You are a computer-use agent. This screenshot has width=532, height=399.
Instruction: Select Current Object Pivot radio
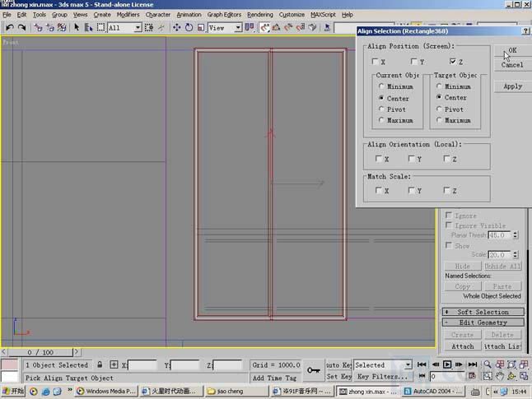tap(381, 109)
